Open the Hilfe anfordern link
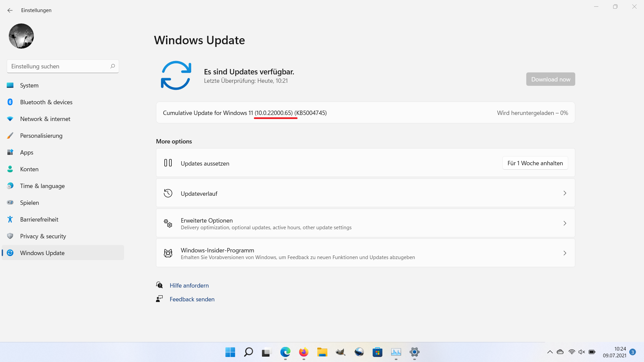644x362 pixels. pyautogui.click(x=189, y=286)
